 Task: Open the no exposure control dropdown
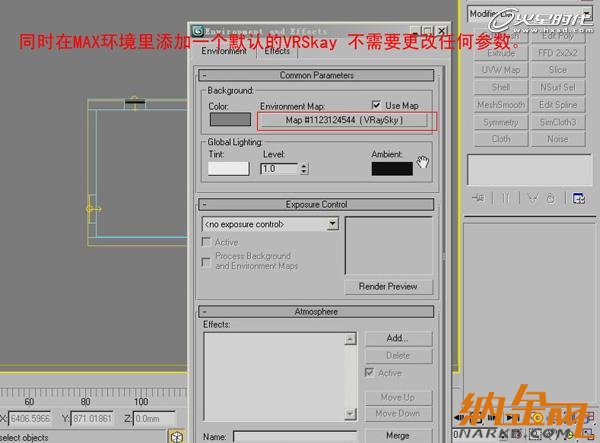pyautogui.click(x=333, y=223)
